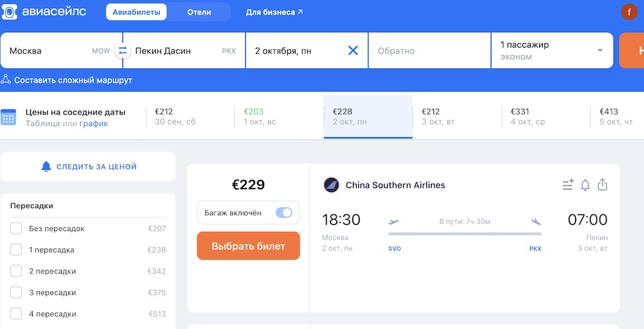Check the 2 transfers filter
644x329 pixels.
coord(16,271)
